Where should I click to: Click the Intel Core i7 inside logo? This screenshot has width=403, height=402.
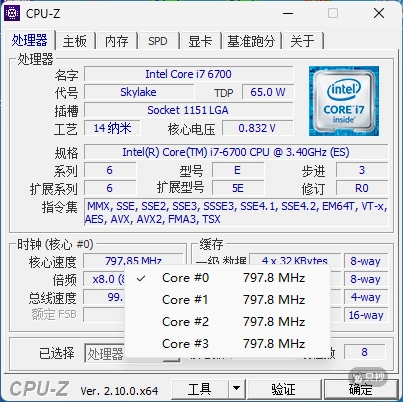pyautogui.click(x=344, y=101)
